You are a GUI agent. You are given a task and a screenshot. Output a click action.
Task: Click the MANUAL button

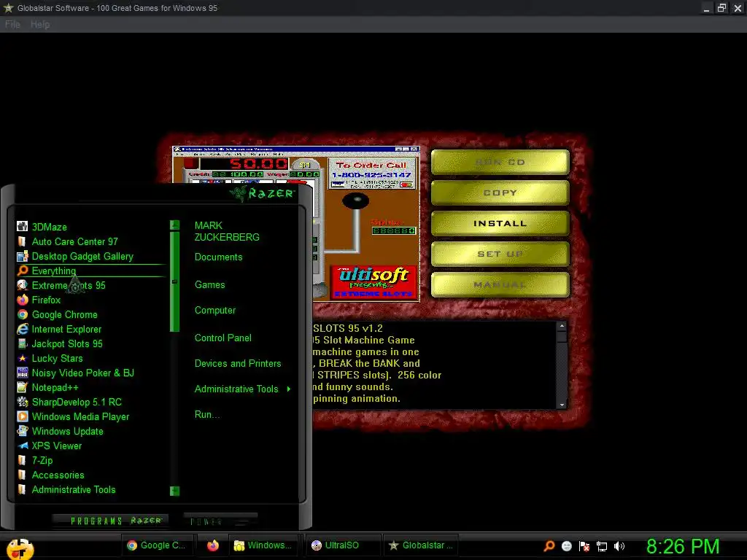tap(500, 285)
